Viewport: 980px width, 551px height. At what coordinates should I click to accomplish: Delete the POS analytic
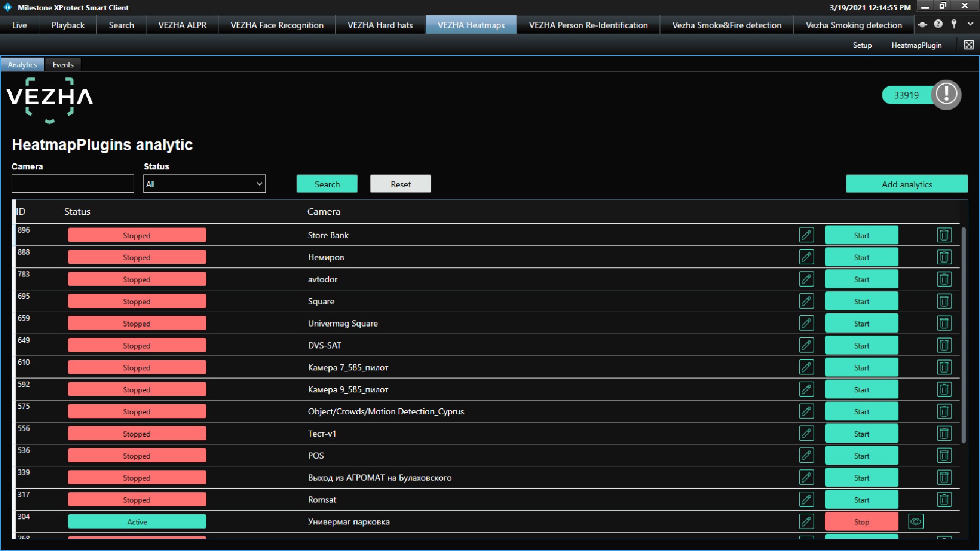(x=944, y=456)
